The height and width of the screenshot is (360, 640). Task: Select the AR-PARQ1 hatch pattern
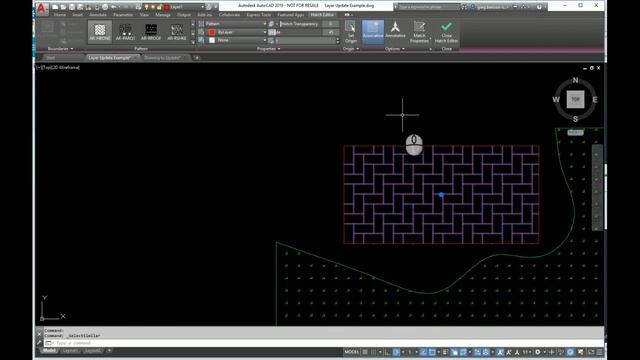pos(125,31)
